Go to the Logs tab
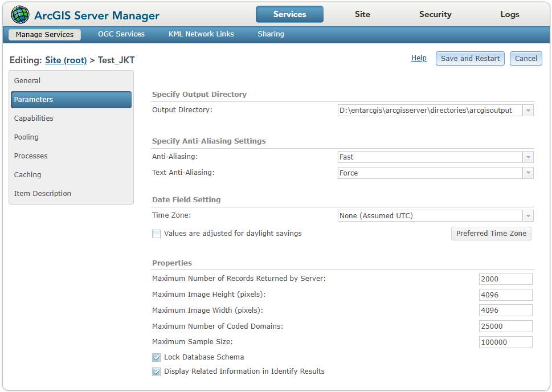The width and height of the screenshot is (552, 392). pos(510,14)
